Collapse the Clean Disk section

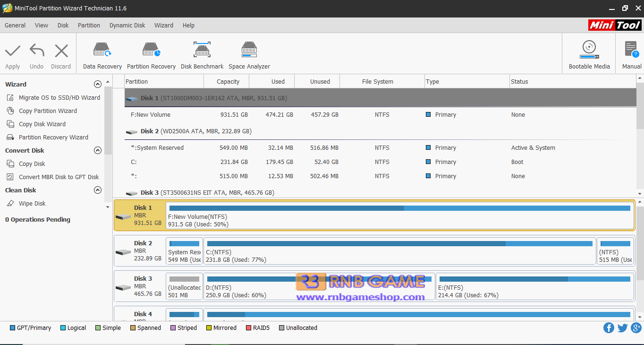(x=98, y=190)
